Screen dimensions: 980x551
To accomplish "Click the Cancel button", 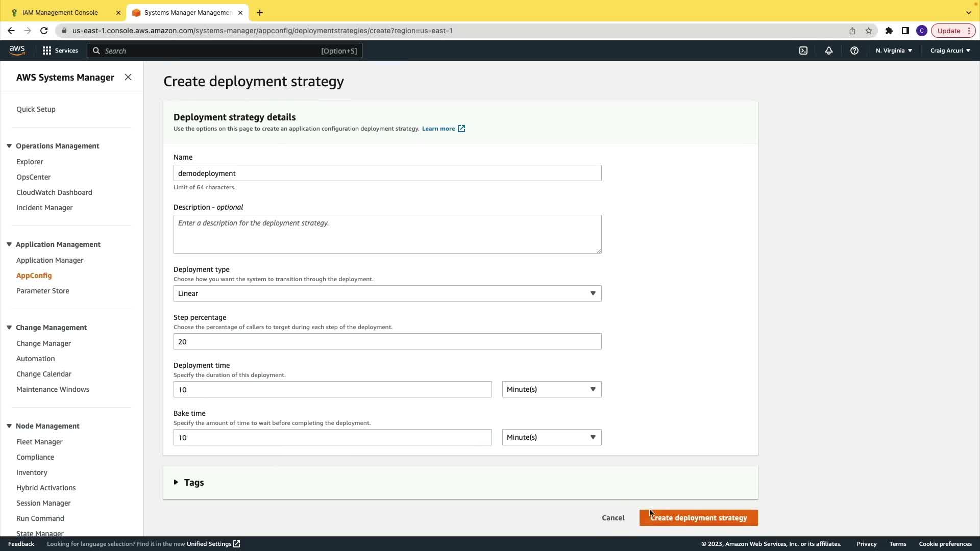I will click(613, 518).
